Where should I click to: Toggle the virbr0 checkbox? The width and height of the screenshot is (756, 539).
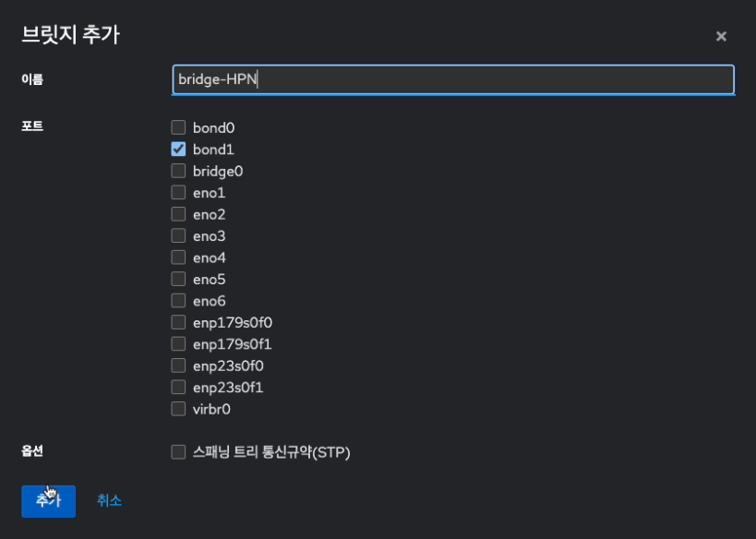[x=179, y=409]
